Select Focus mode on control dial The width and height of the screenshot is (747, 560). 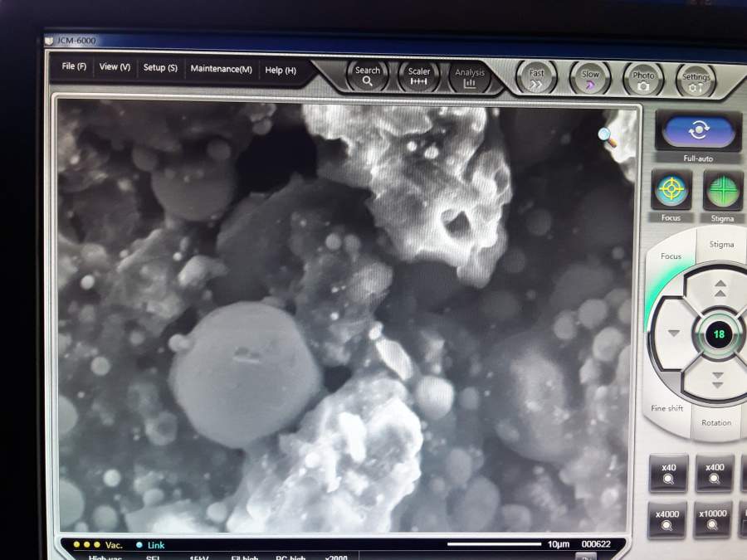[x=671, y=256]
